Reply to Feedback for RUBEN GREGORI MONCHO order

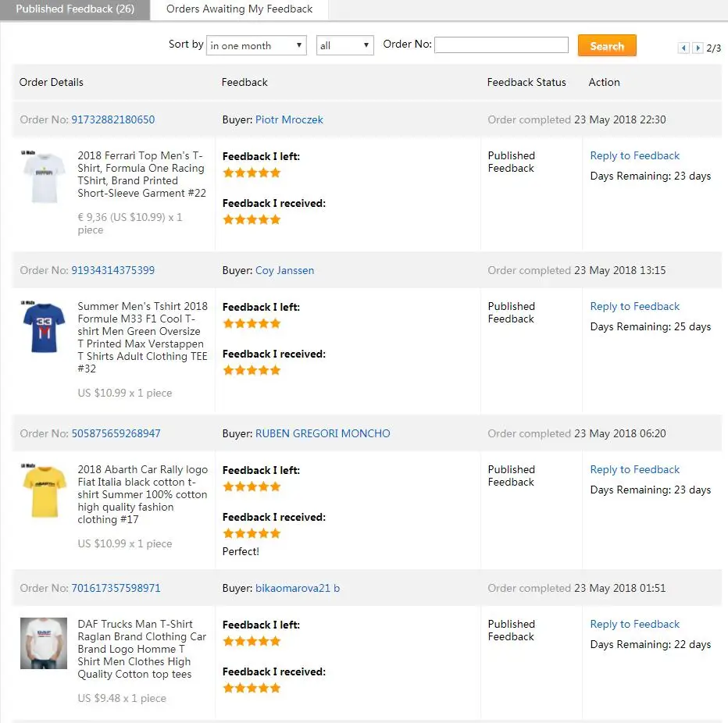[x=635, y=469]
